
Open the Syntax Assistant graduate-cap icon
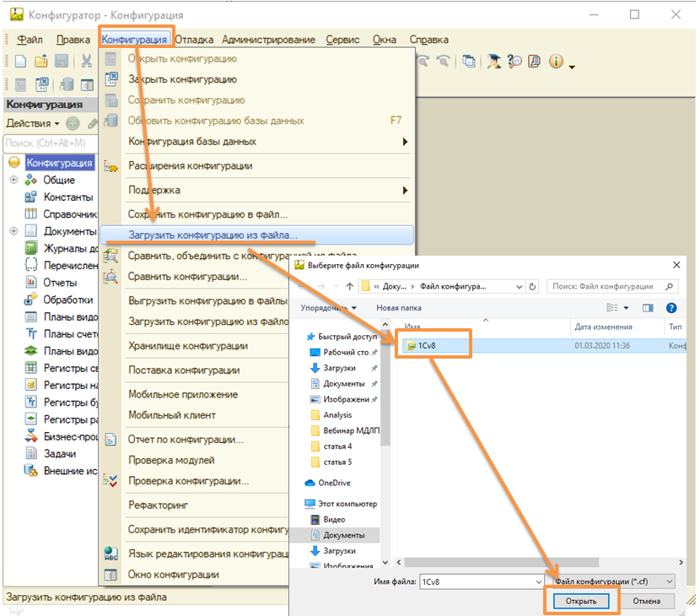[x=493, y=62]
